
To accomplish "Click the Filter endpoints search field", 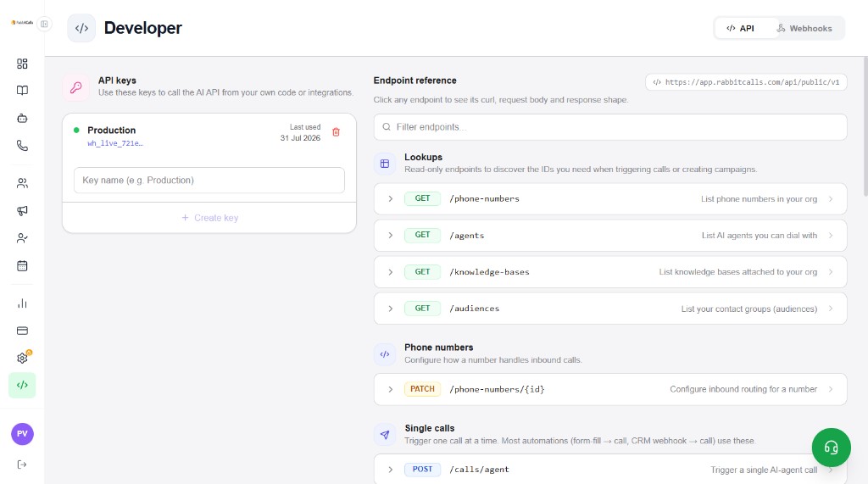I will click(610, 127).
